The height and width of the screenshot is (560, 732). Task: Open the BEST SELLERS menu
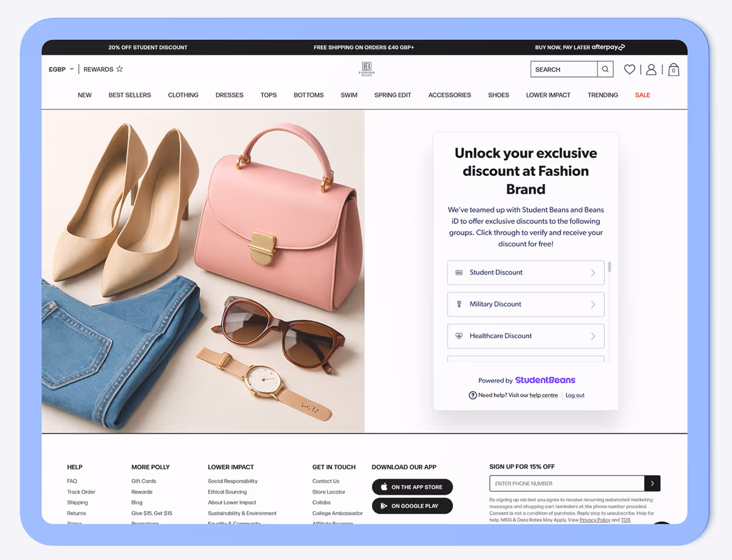coord(129,95)
